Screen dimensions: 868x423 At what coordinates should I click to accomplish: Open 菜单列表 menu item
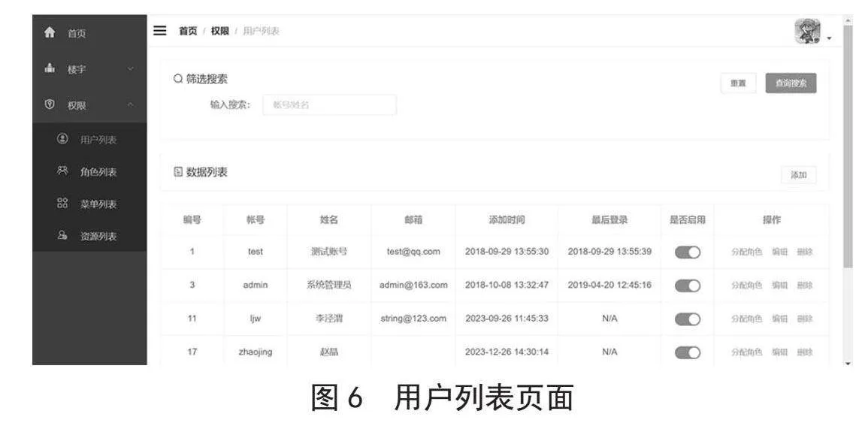click(98, 204)
